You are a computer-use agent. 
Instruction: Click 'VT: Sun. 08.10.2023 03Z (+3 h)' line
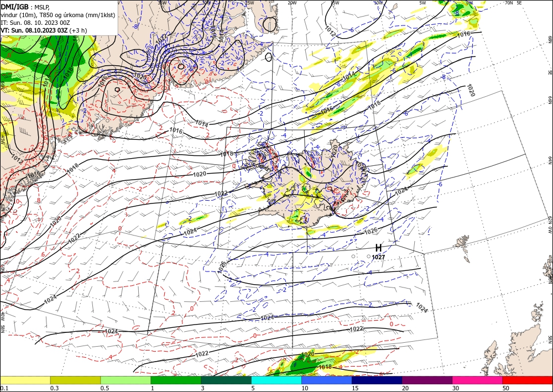tap(44, 30)
